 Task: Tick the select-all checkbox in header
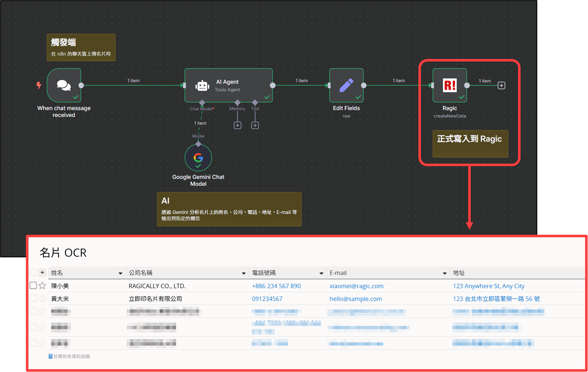tap(33, 272)
